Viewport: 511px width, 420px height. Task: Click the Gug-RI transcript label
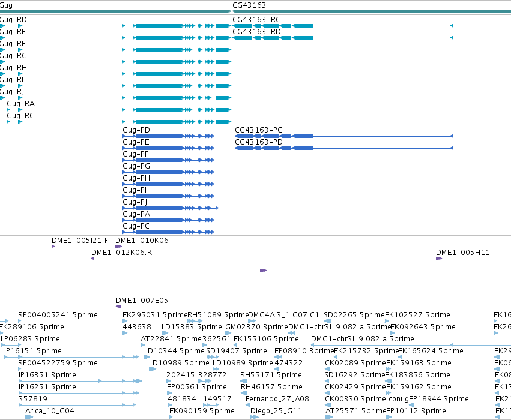tap(12, 80)
